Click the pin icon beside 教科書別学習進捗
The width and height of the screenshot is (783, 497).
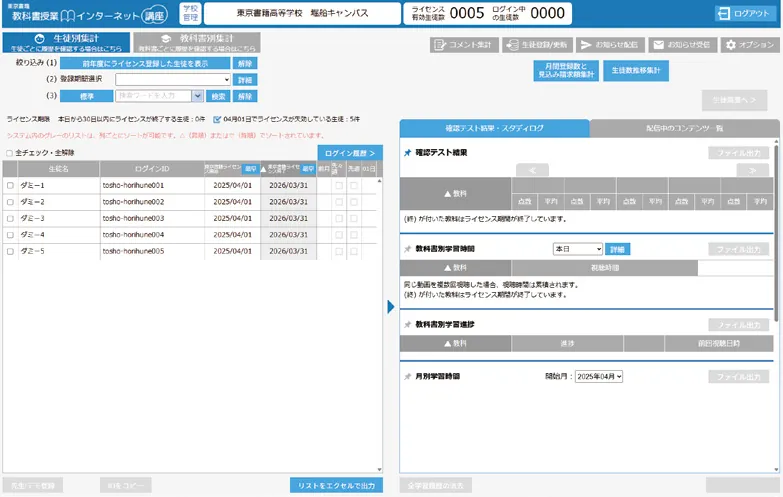407,325
